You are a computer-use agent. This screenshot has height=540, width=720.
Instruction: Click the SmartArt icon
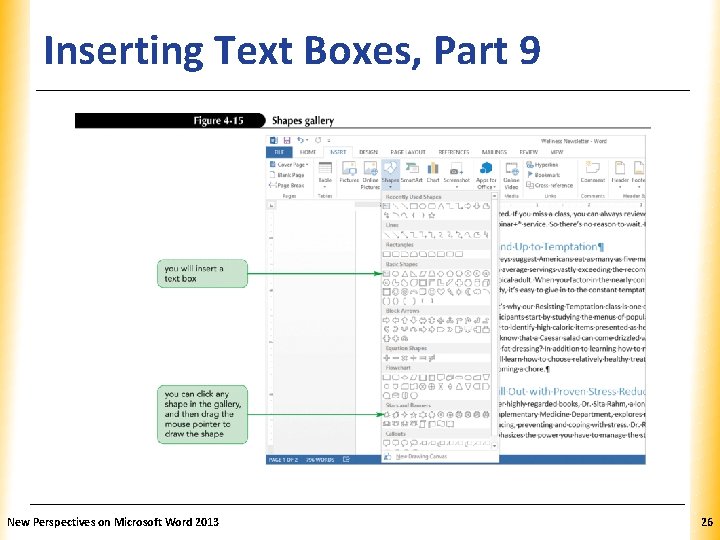pyautogui.click(x=412, y=168)
